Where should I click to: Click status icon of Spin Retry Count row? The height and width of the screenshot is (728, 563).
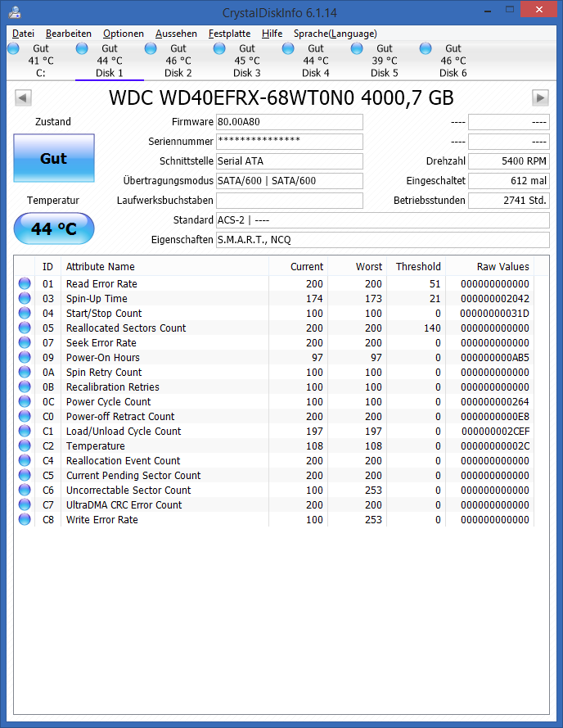(25, 372)
